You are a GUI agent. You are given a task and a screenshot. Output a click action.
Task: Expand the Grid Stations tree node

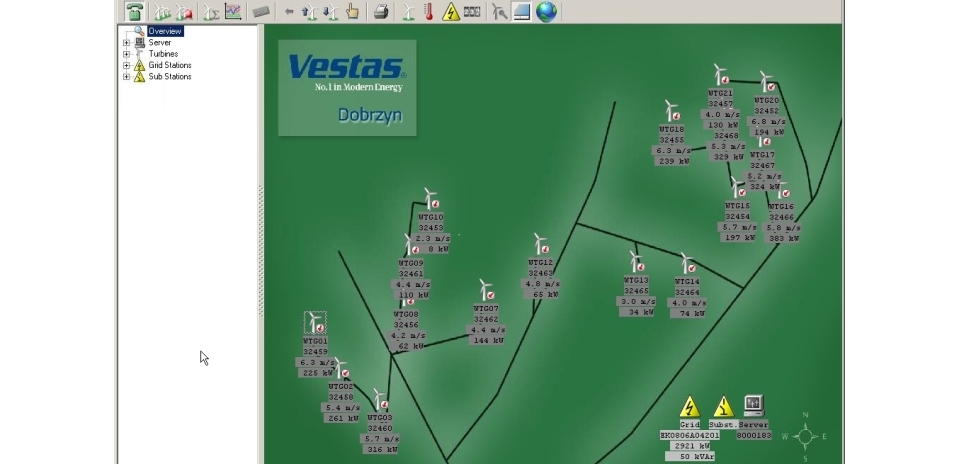127,65
